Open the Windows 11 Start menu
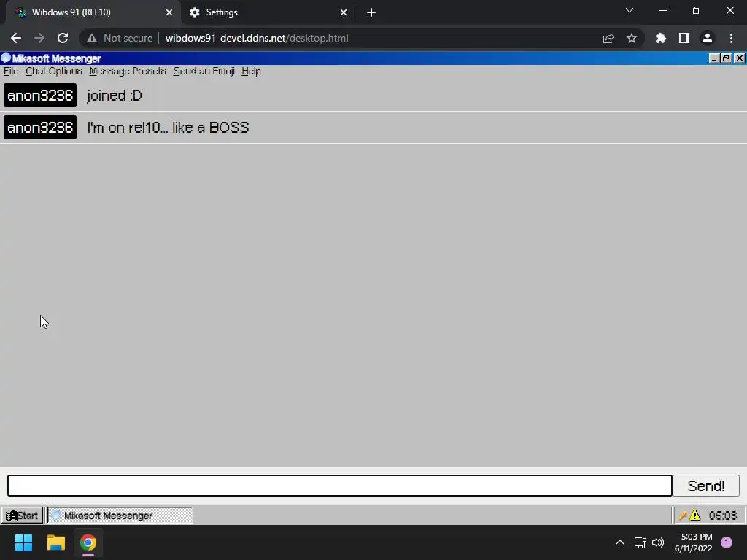Image resolution: width=747 pixels, height=560 pixels. click(x=24, y=542)
